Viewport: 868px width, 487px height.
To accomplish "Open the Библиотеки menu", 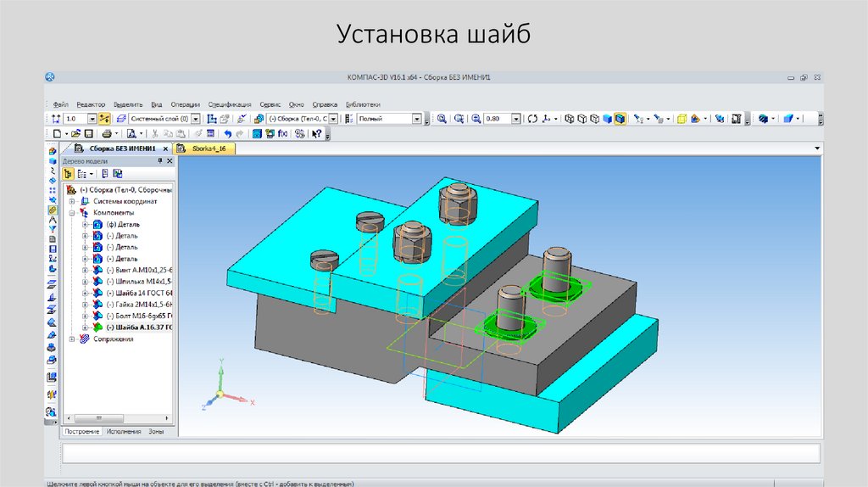I will click(363, 104).
